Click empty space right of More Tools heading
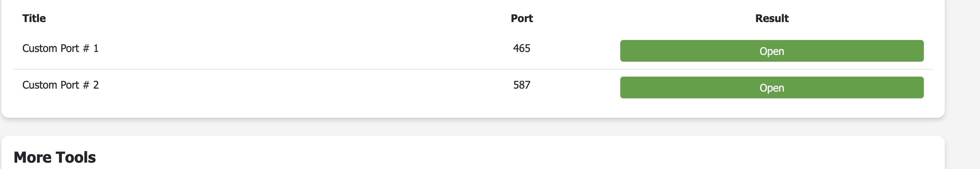Viewport: 980px width, 169px height. (457, 157)
